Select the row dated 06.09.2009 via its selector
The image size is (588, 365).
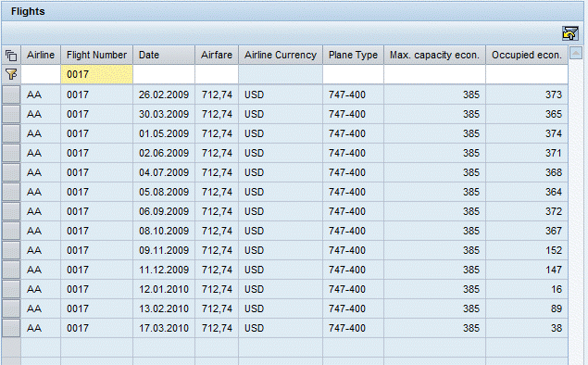(11, 211)
